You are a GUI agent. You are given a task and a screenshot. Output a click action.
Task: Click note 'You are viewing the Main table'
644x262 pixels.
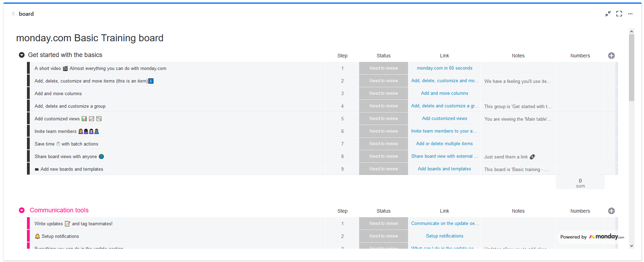coord(518,119)
